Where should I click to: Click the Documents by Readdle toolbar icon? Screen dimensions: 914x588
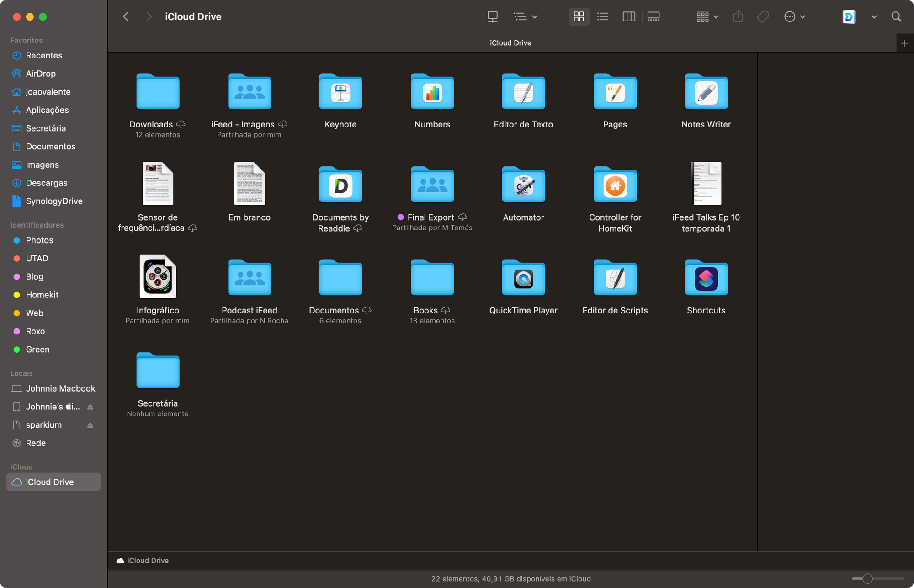pos(849,17)
